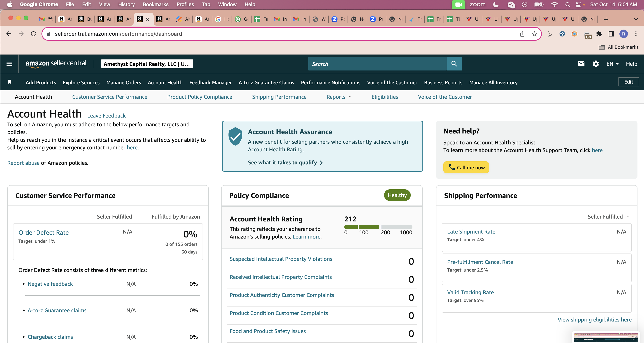Click the search magnifier button
Image resolution: width=644 pixels, height=343 pixels.
click(454, 64)
